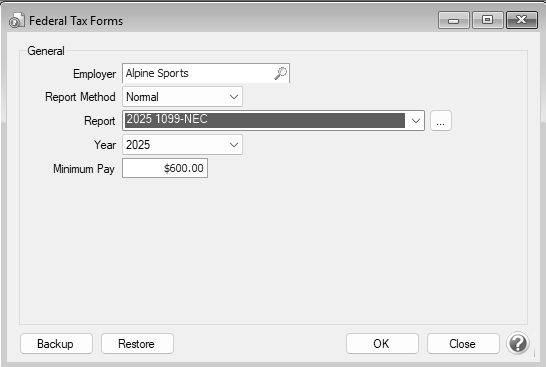Maximize the Federal Tax Forms window
The image size is (546, 367).
coord(488,20)
